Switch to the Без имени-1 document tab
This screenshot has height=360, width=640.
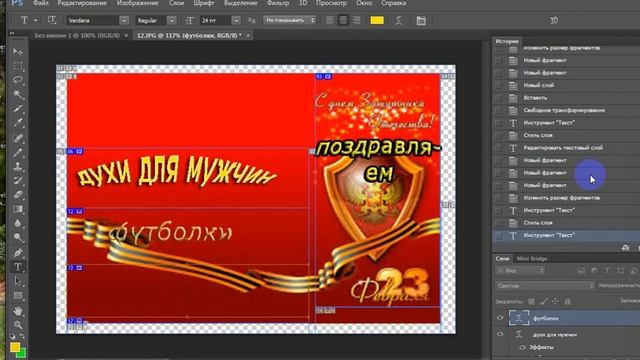coord(77,36)
